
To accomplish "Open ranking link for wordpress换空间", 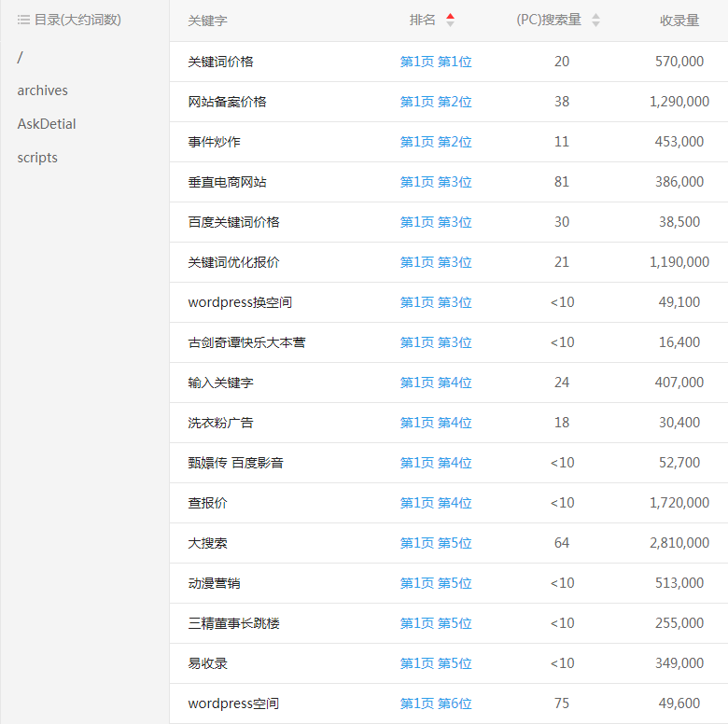I will pos(436,302).
